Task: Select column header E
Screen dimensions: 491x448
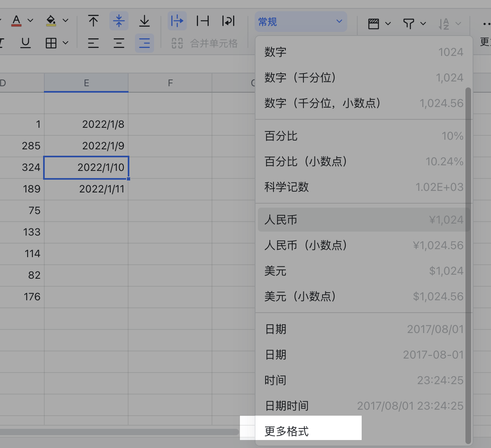Action: click(86, 83)
